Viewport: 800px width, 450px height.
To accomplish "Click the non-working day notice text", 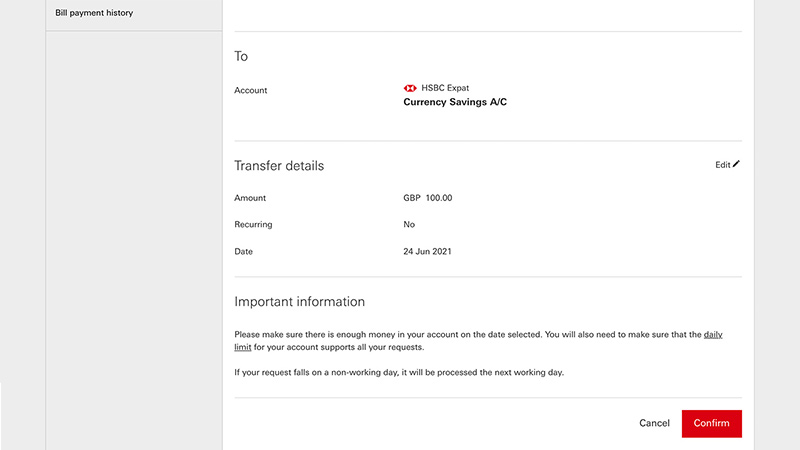I will click(x=399, y=372).
